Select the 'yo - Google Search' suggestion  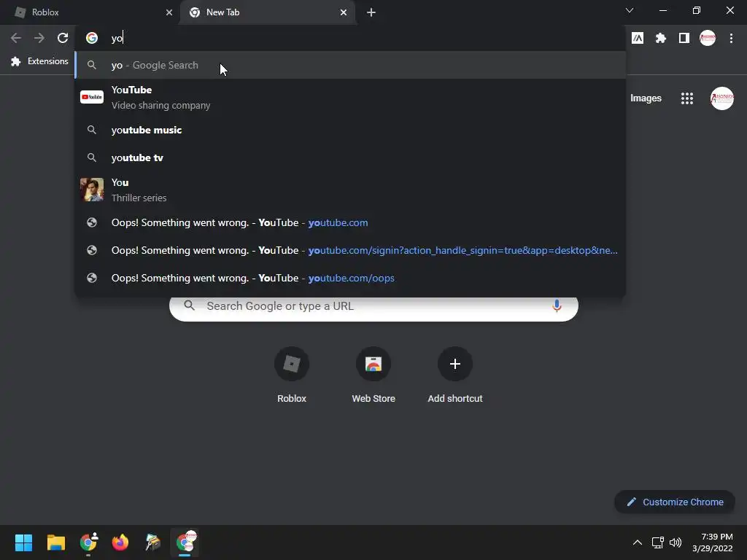[x=350, y=65]
